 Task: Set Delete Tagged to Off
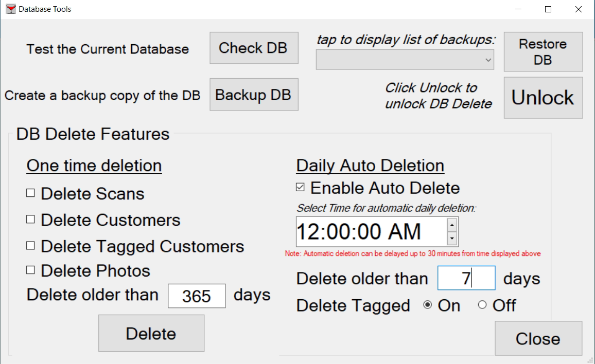coord(482,304)
